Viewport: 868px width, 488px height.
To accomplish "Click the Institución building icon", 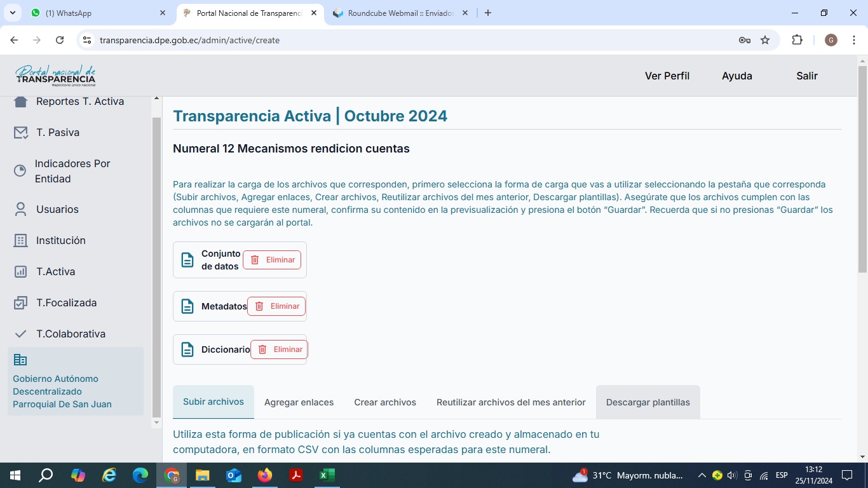I will coord(21,240).
